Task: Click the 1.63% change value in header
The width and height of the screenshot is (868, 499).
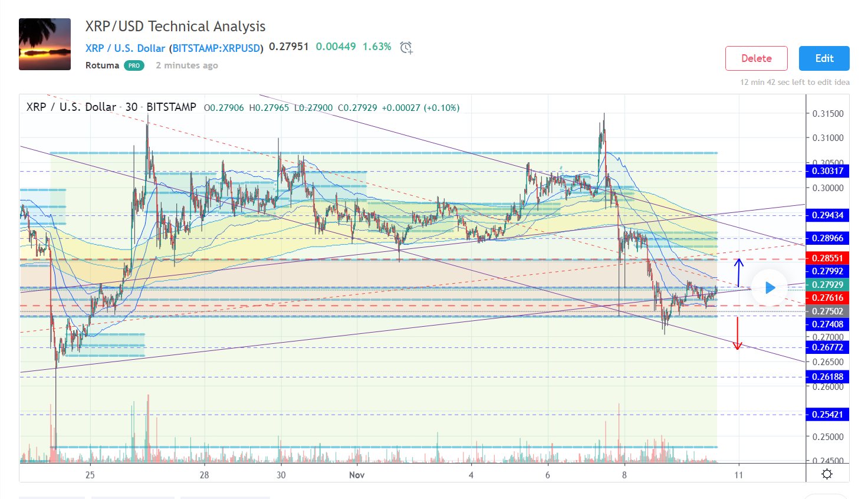Action: [377, 47]
